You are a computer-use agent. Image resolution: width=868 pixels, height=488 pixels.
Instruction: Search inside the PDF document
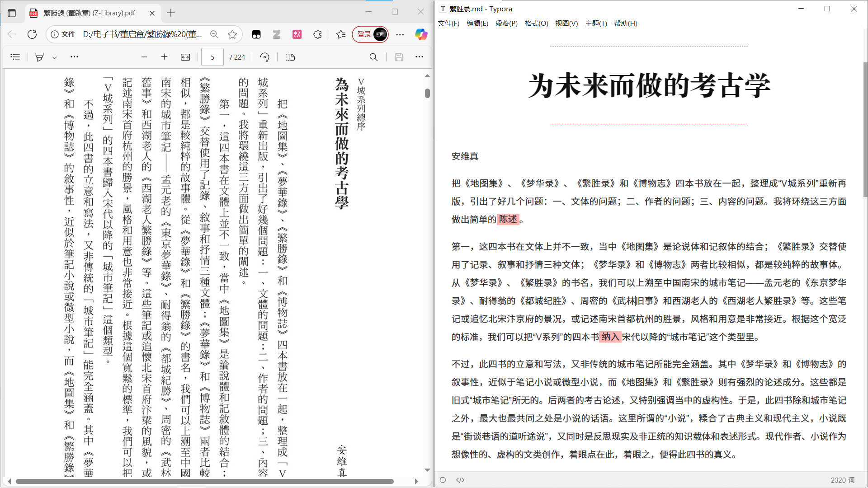point(373,57)
